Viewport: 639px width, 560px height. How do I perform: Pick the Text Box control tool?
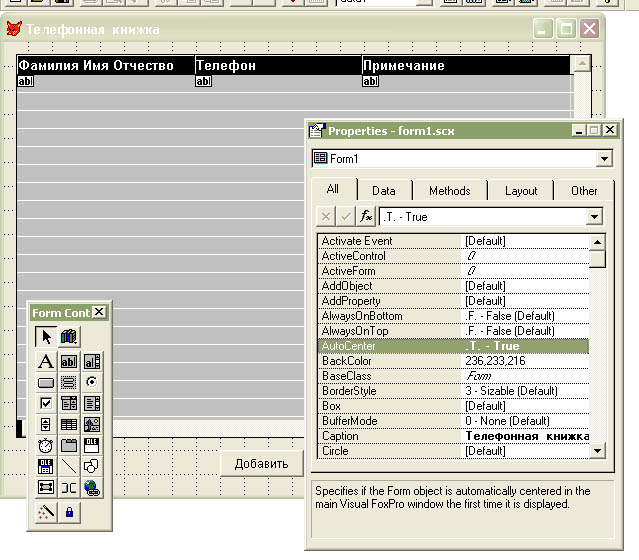point(68,362)
